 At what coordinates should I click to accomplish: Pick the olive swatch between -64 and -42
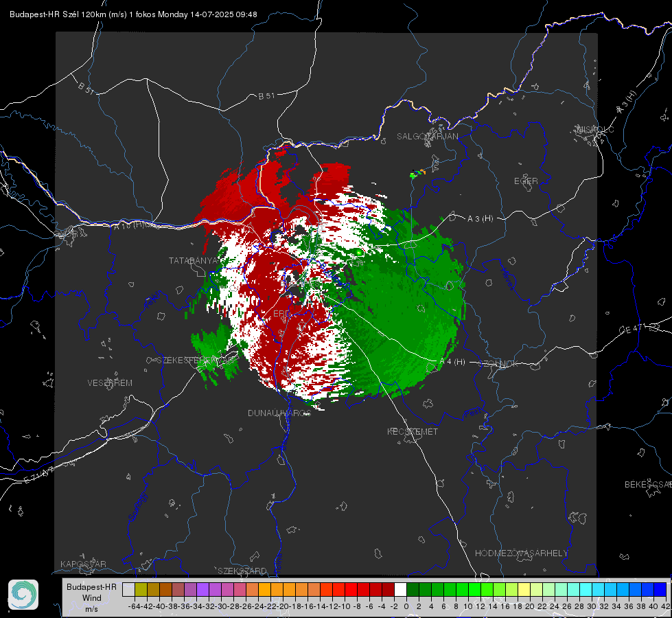(141, 589)
